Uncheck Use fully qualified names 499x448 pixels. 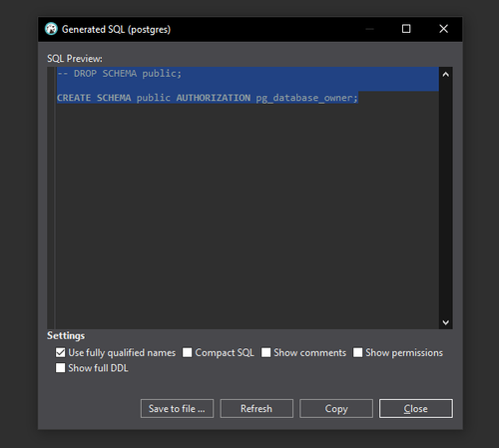click(x=60, y=352)
